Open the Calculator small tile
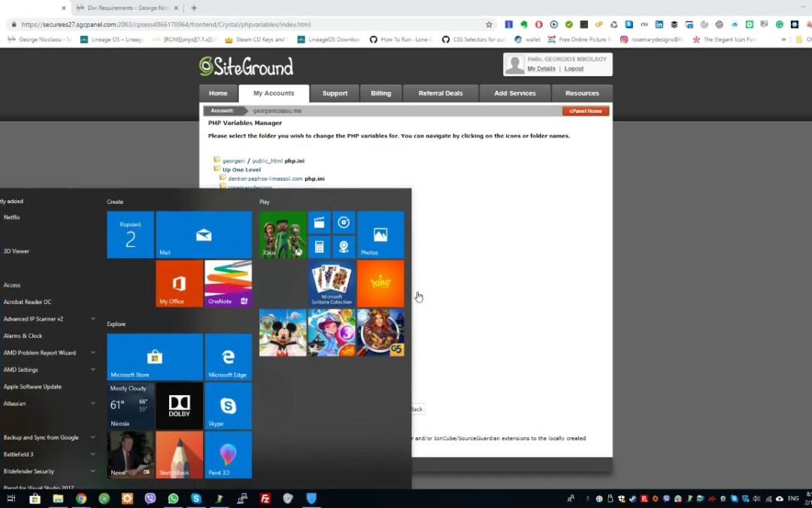The width and height of the screenshot is (812, 508). point(319,247)
